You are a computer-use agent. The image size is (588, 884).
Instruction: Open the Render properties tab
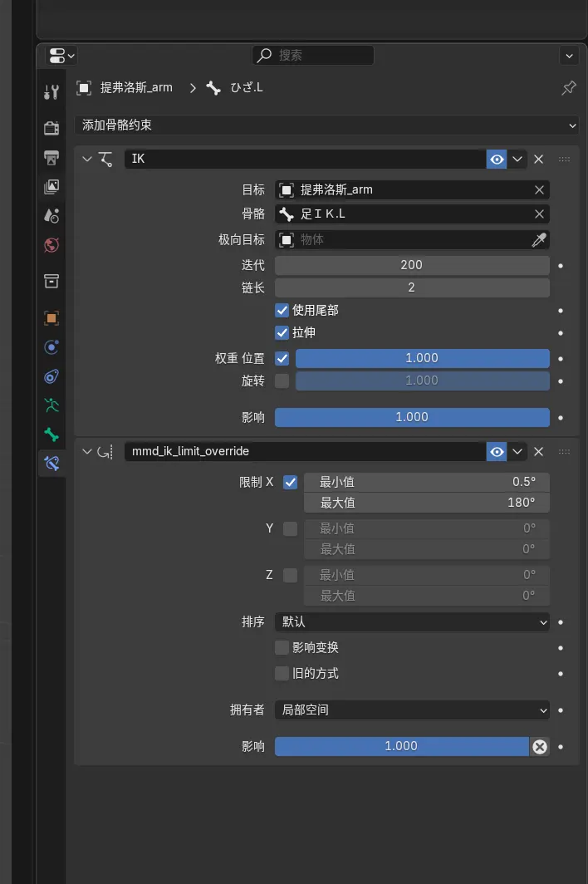pyautogui.click(x=51, y=128)
